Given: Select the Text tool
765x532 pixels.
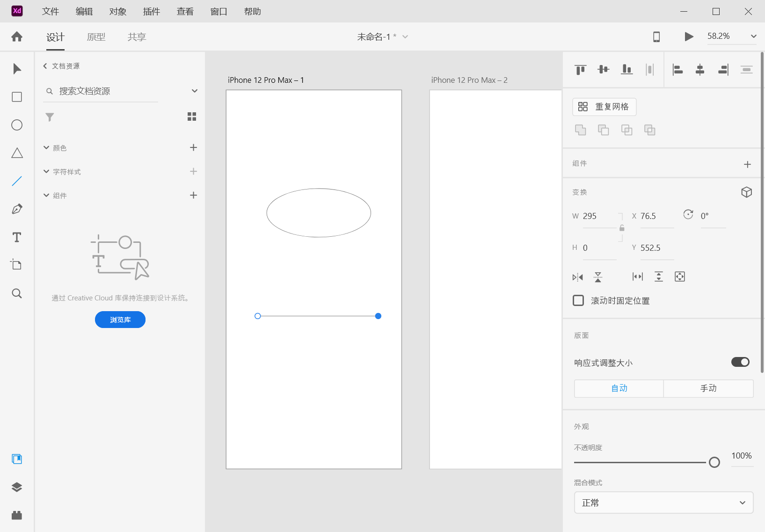Looking at the screenshot, I should click(x=17, y=237).
